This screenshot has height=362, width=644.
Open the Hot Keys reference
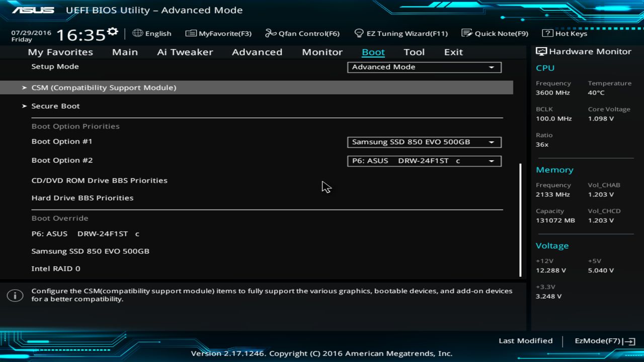click(566, 33)
